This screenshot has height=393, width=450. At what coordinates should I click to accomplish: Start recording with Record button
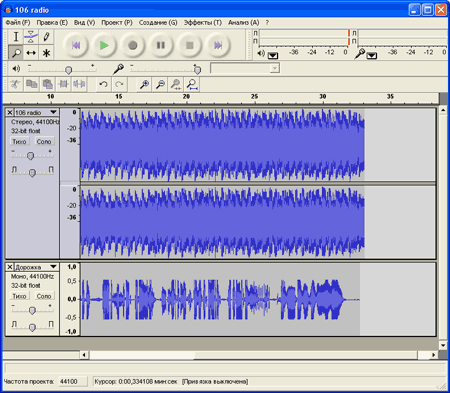tap(133, 45)
